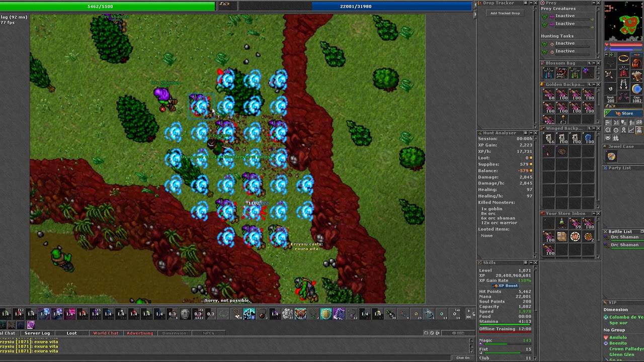The width and height of the screenshot is (644, 362).
Task: Open the Store button
Action: pos(624,114)
